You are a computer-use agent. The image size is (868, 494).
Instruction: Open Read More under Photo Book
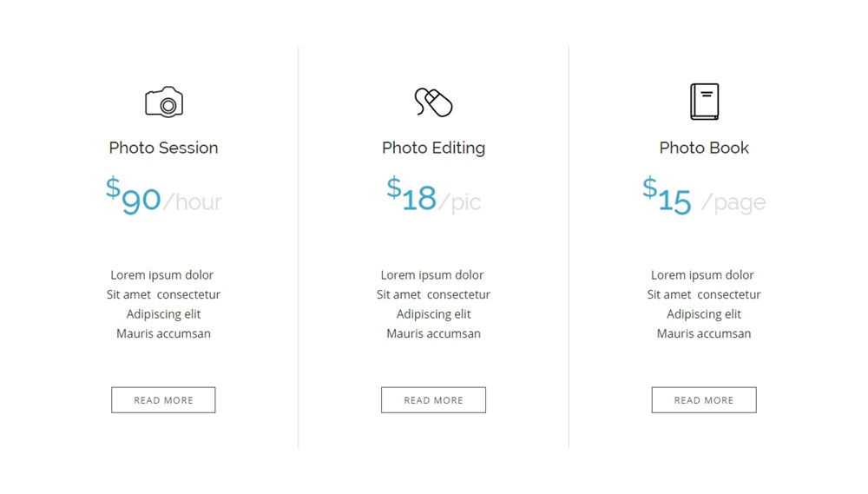pyautogui.click(x=704, y=400)
